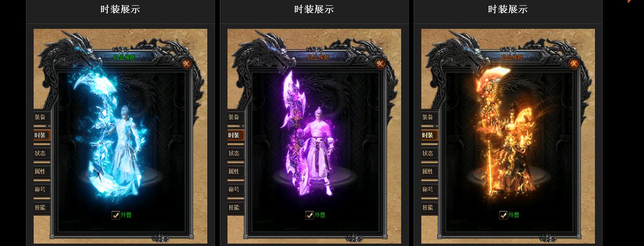The height and width of the screenshot is (246, 644).
Task: Click the orange arrow at top right
Action: click(x=630, y=1)
